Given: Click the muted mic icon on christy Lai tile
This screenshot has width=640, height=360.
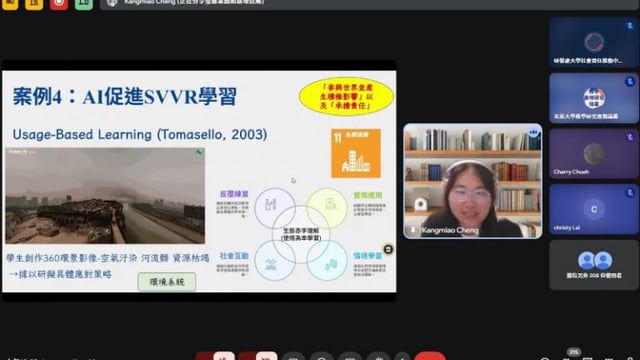Looking at the screenshot, I should [x=630, y=192].
